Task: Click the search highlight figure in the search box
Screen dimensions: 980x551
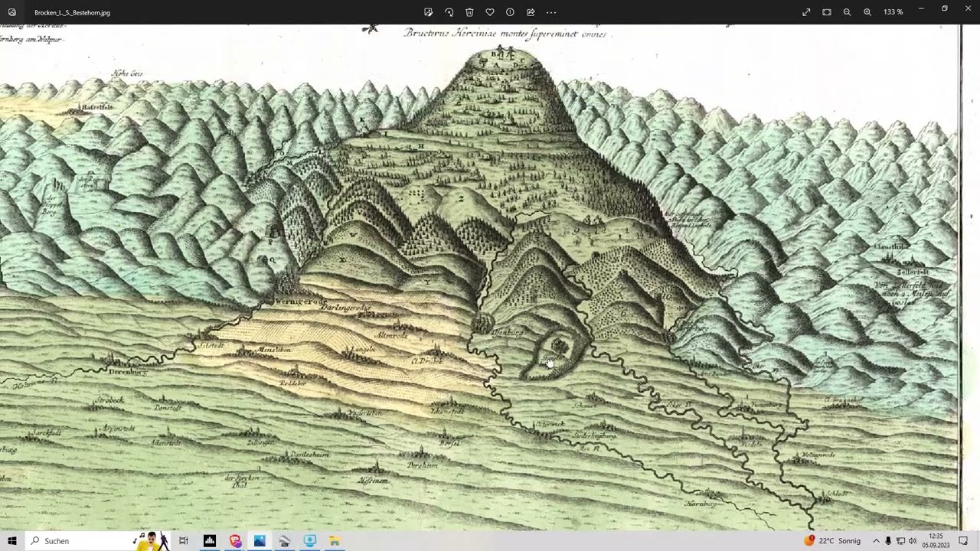Action: coord(152,541)
